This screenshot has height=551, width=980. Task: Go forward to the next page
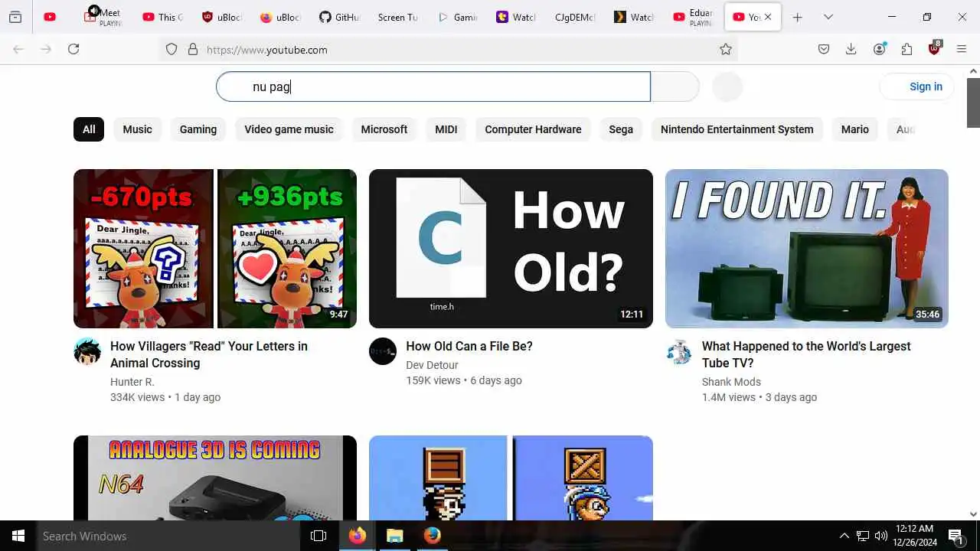(x=46, y=49)
